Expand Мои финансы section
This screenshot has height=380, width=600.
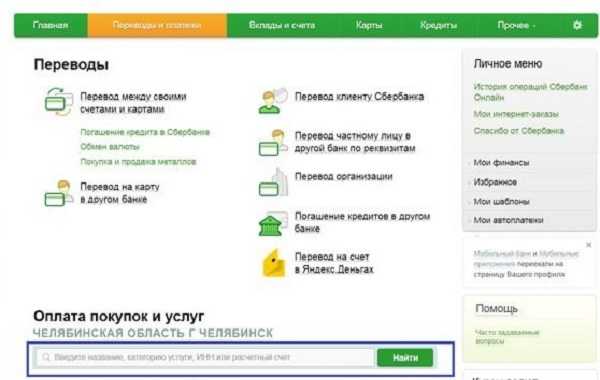tap(501, 163)
